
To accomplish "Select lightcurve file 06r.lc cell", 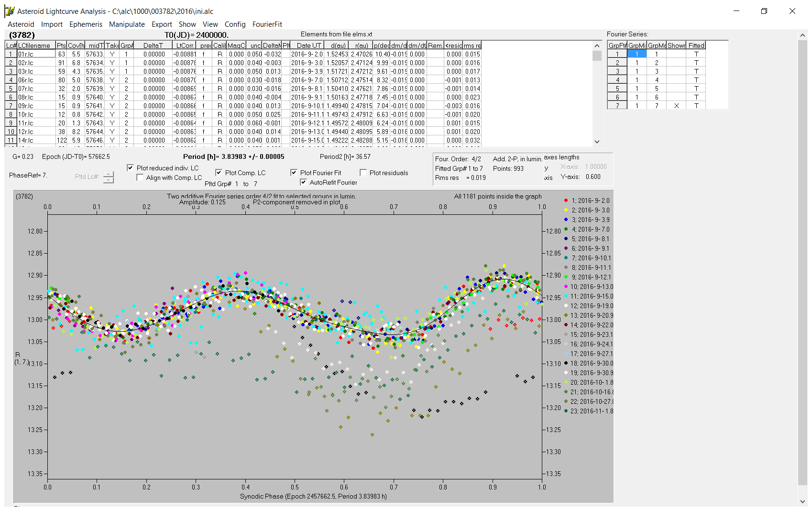I will (x=36, y=80).
